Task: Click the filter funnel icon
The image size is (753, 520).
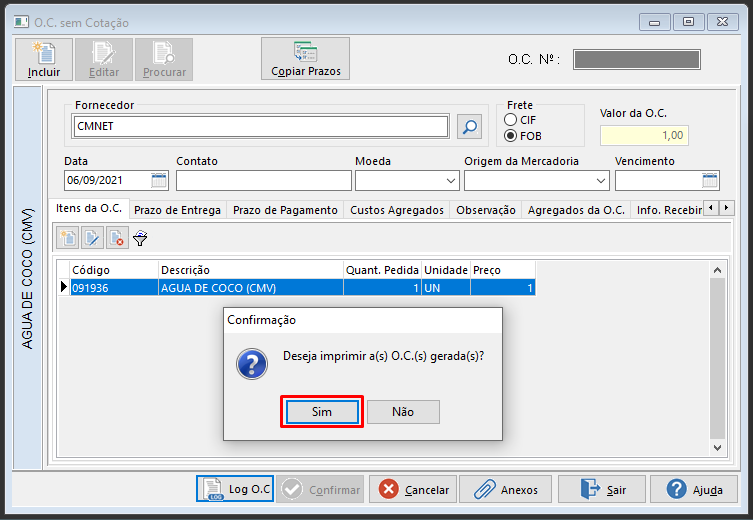Action: [140, 238]
